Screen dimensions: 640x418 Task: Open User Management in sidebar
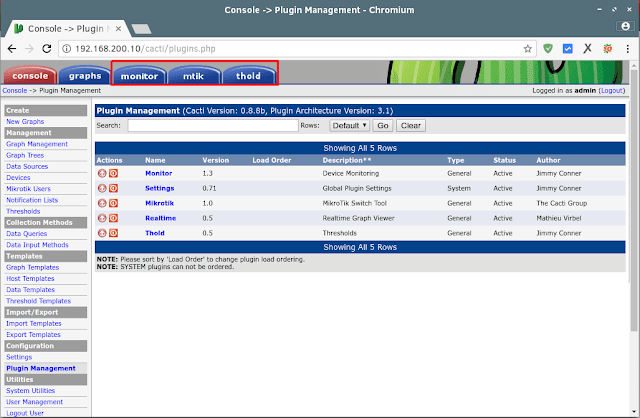34,402
